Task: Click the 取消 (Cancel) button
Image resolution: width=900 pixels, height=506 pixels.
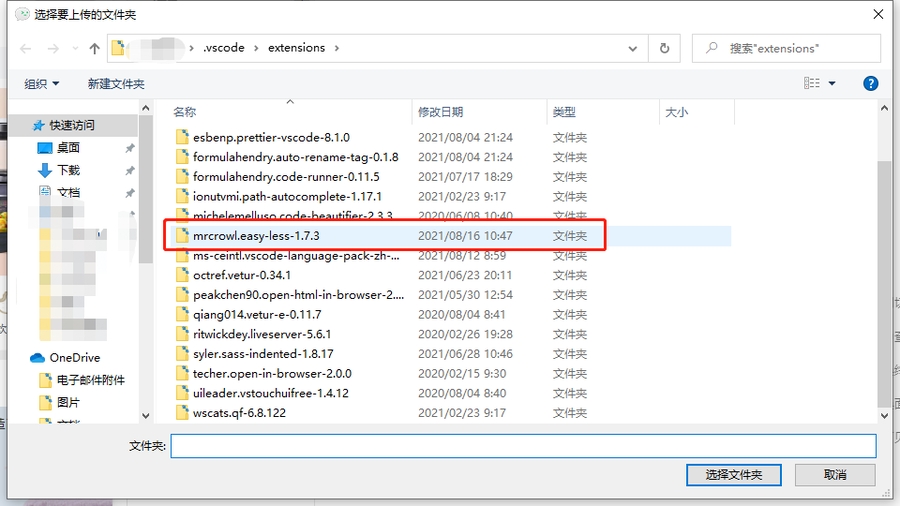Action: tap(835, 475)
